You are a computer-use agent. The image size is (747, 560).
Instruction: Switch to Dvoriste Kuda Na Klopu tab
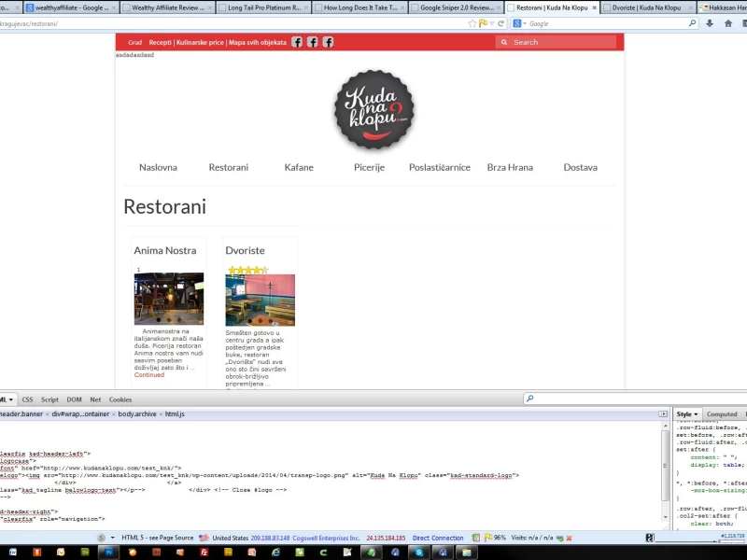click(646, 7)
